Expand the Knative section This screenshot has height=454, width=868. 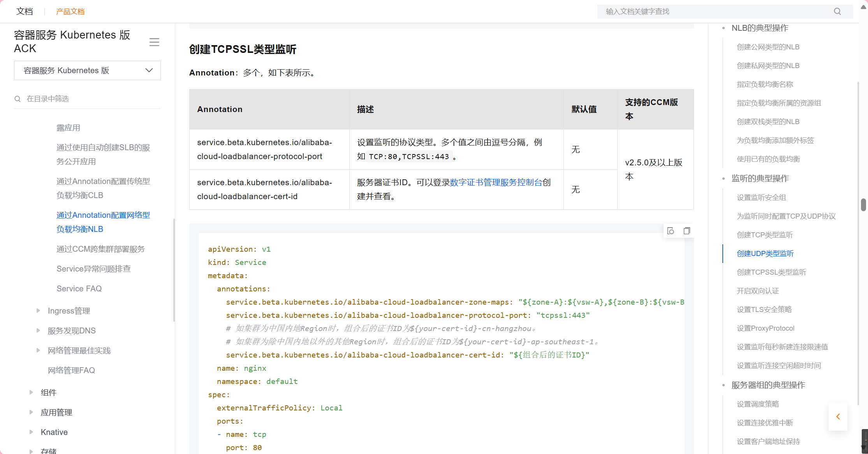31,432
